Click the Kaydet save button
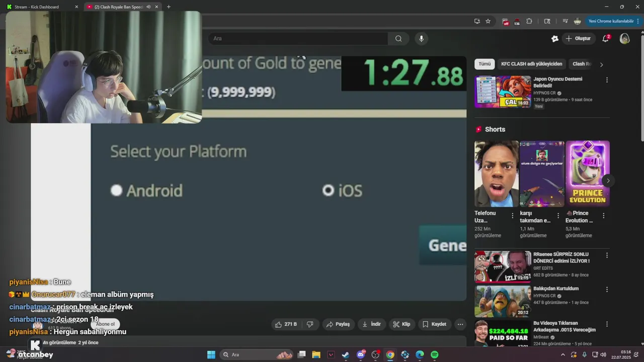 [x=434, y=324]
